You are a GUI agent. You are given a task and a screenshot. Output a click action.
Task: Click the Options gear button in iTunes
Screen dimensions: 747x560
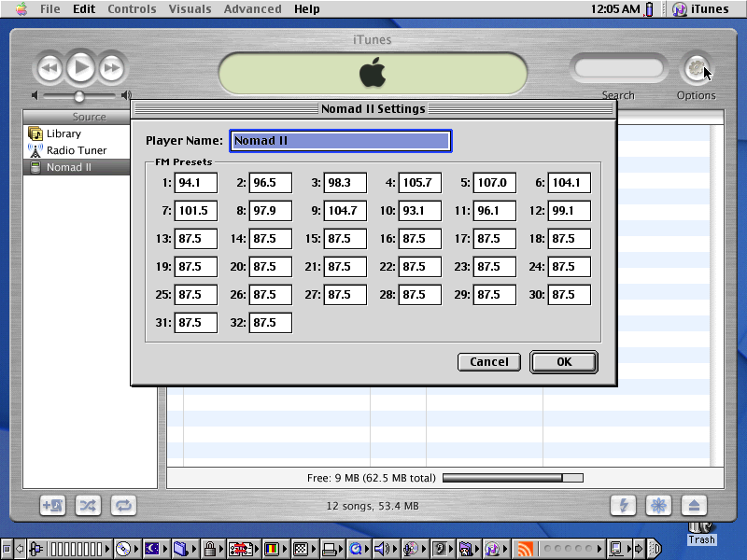[x=696, y=69]
